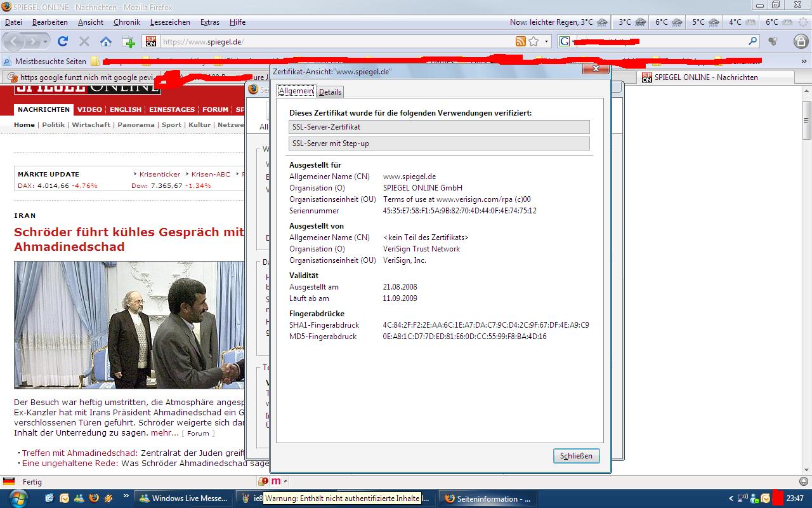
Task: Select the serial number text 45:35:E7:58...
Action: [460, 211]
